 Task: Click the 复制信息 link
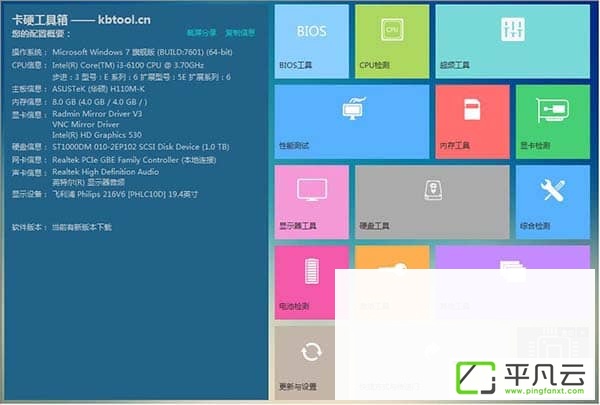click(x=240, y=33)
